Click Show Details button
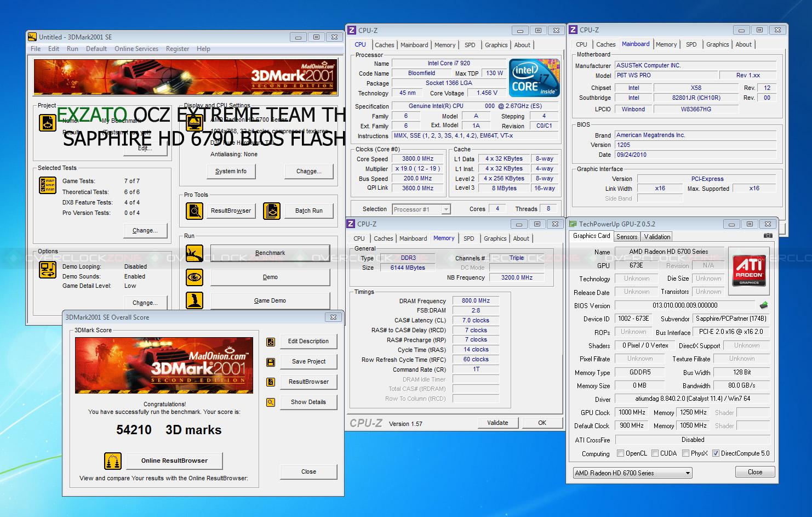Image resolution: width=812 pixels, height=517 pixels. click(308, 402)
